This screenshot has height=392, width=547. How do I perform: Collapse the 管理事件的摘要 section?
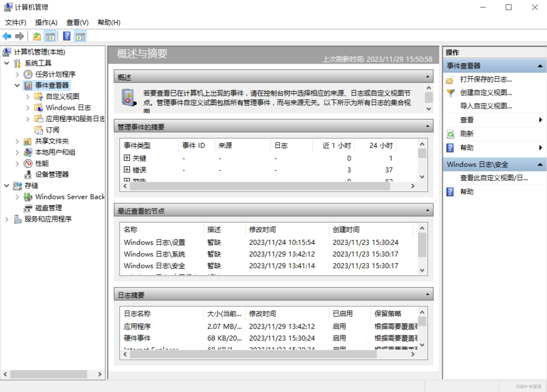pos(428,126)
